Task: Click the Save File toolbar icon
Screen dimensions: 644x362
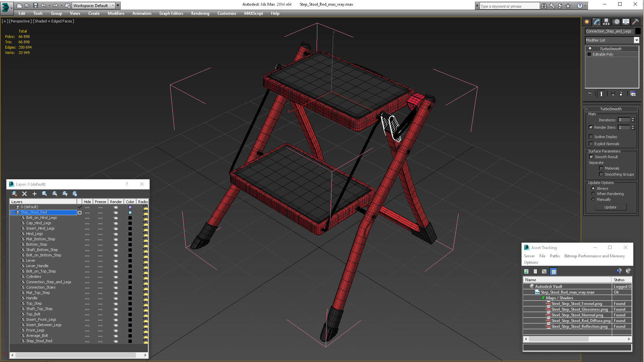Action: [35, 5]
